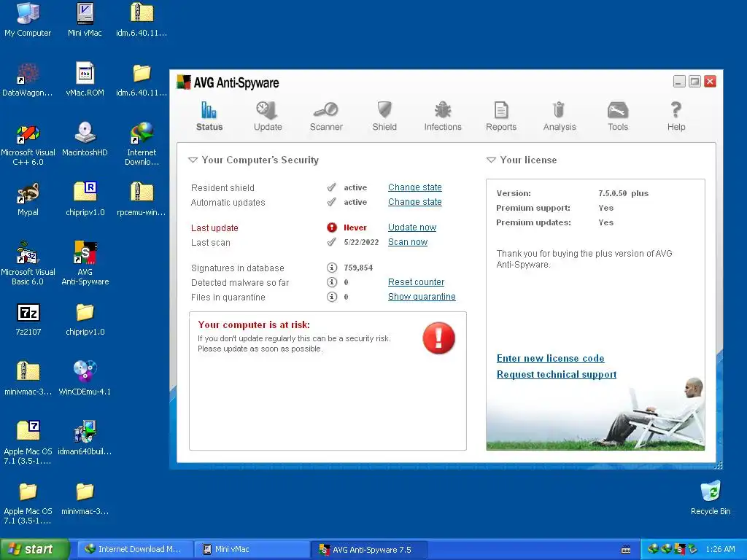Select Mypal browser icon
Viewport: 747px width, 560px height.
click(x=28, y=199)
